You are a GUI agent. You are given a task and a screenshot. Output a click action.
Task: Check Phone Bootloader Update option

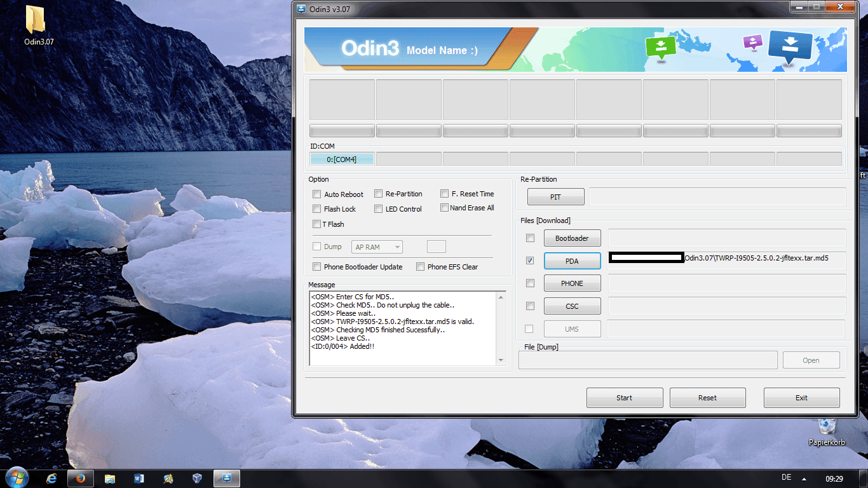316,266
